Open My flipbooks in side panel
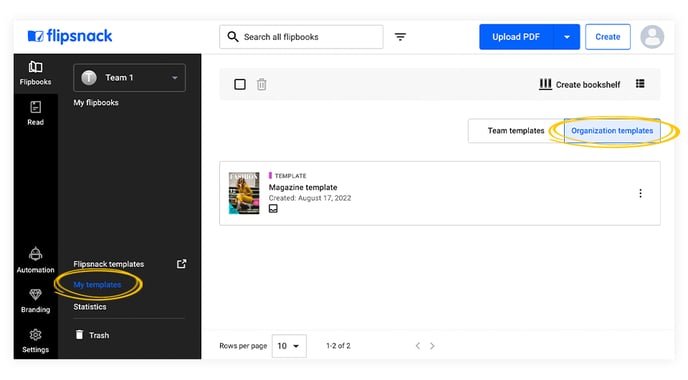 (x=96, y=103)
